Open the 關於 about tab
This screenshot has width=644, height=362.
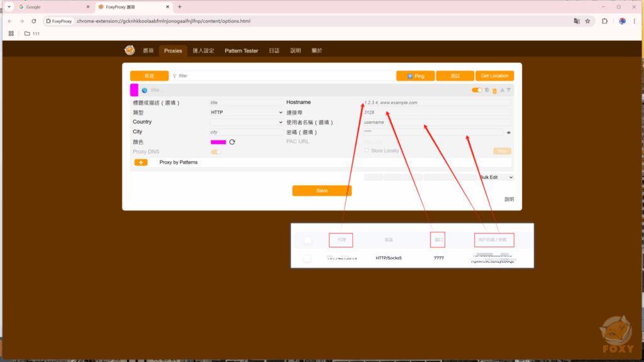(x=317, y=50)
